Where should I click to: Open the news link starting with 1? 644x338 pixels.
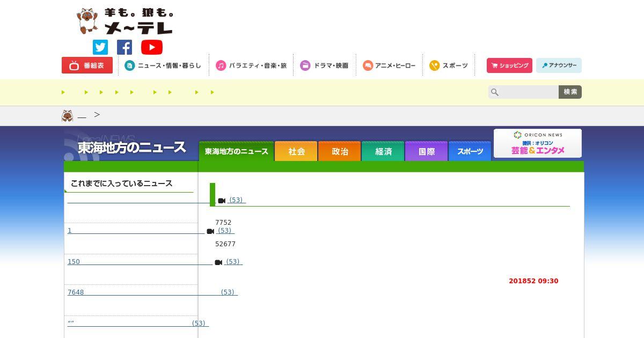[x=151, y=231]
